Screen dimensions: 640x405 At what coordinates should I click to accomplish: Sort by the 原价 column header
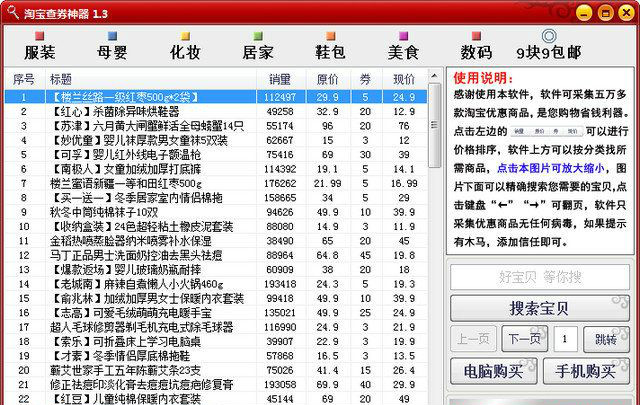(328, 79)
